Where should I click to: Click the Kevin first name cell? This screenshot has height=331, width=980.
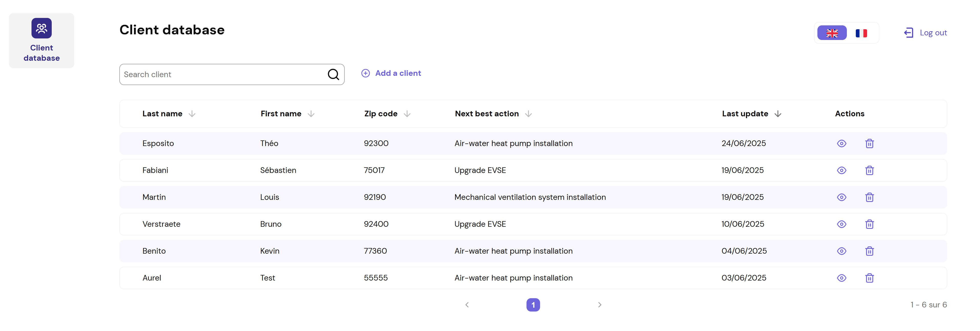[270, 251]
